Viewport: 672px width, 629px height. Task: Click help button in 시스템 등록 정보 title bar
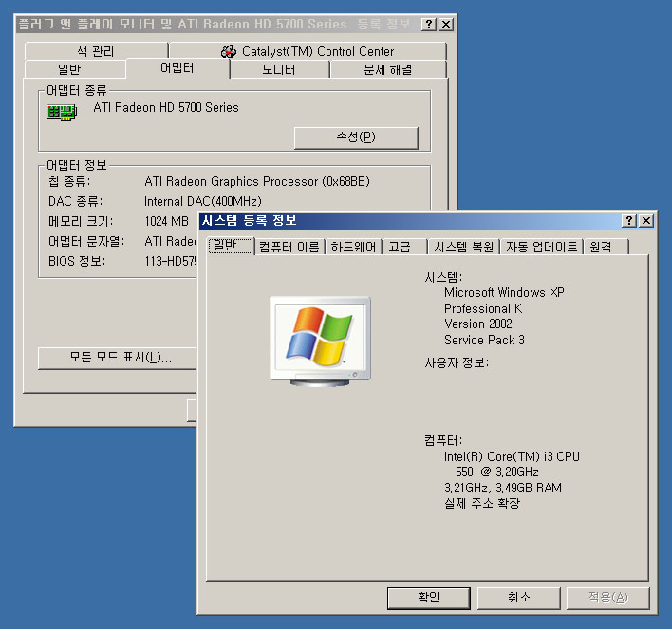coord(628,221)
